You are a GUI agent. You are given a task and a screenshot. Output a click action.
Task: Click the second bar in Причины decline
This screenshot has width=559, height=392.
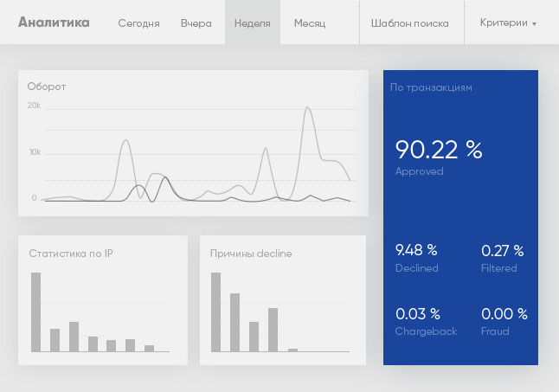tap(235, 323)
